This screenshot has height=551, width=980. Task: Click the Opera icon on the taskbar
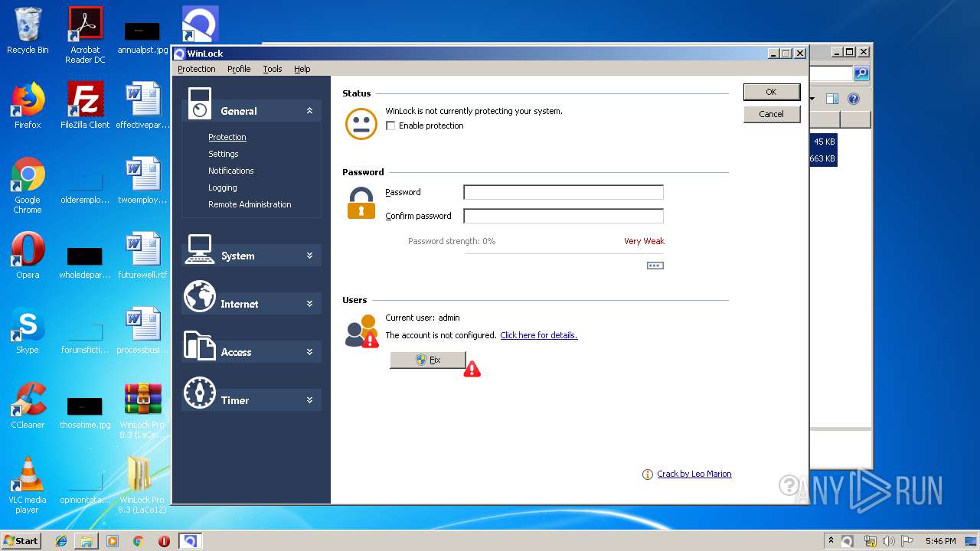point(164,541)
